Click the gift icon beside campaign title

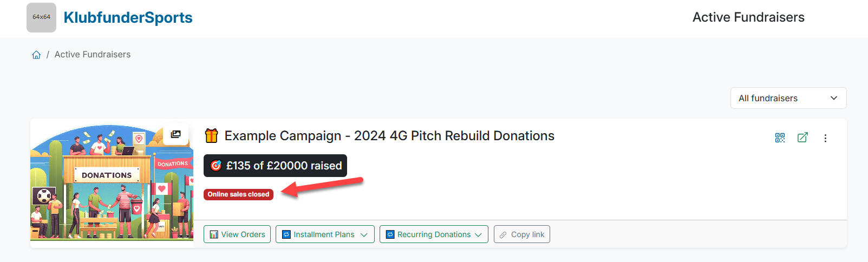coord(211,135)
